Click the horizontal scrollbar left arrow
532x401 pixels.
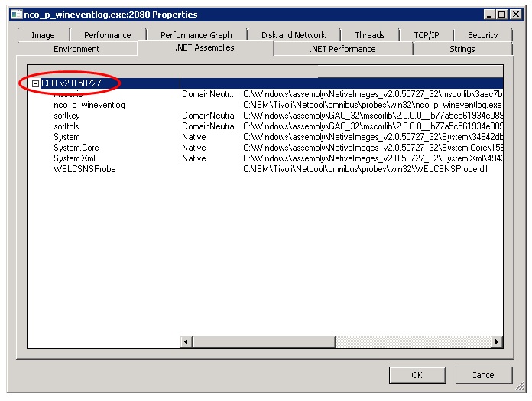(186, 341)
